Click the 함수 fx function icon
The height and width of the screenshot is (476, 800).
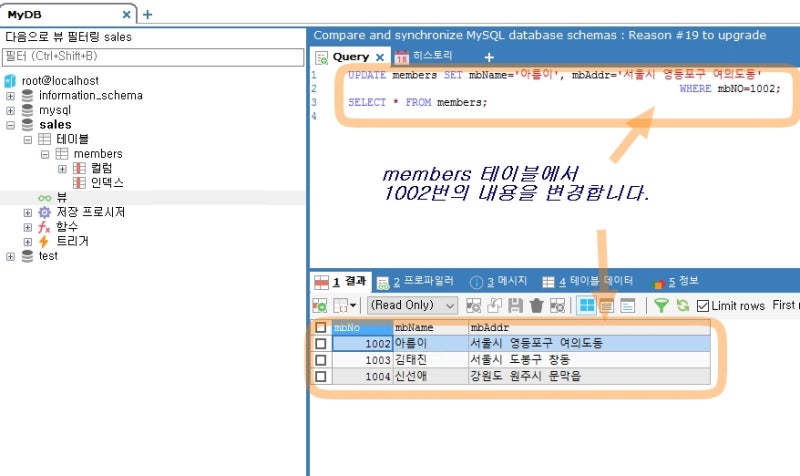44,227
